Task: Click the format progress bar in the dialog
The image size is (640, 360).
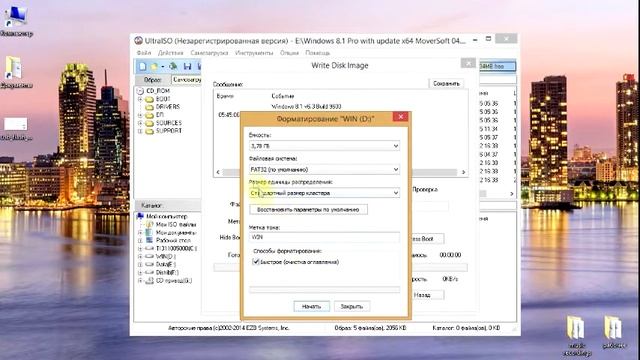Action: pos(324,289)
